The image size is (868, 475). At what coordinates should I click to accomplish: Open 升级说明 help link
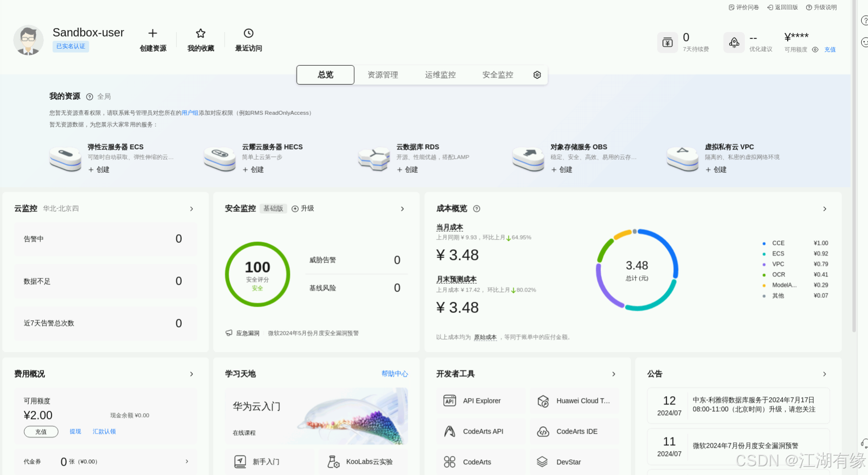coord(821,7)
